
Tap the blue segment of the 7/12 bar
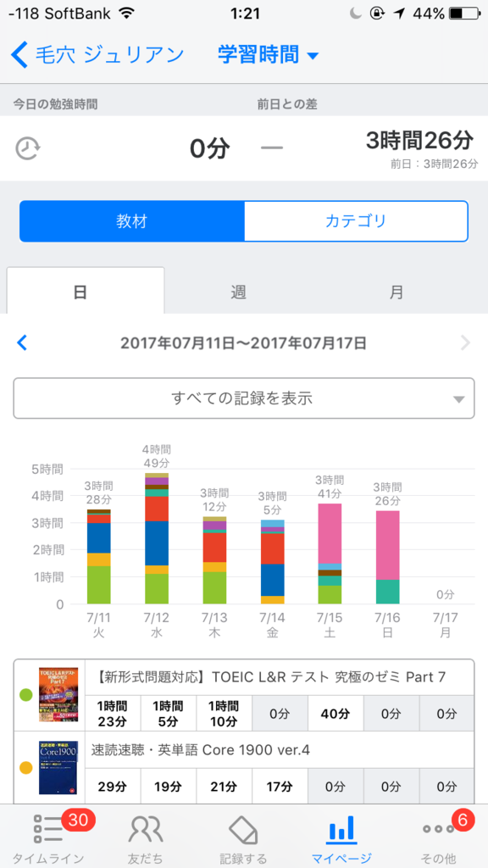coord(157,543)
